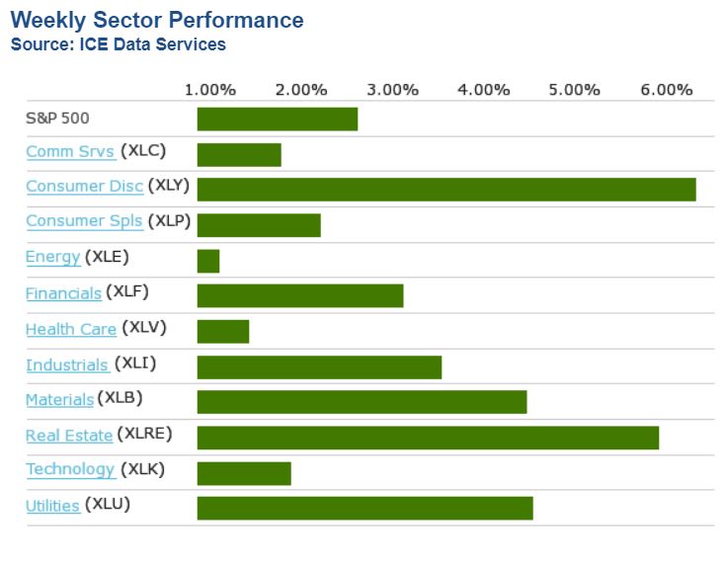Click the Materials (XLB) green bar

pos(362,402)
